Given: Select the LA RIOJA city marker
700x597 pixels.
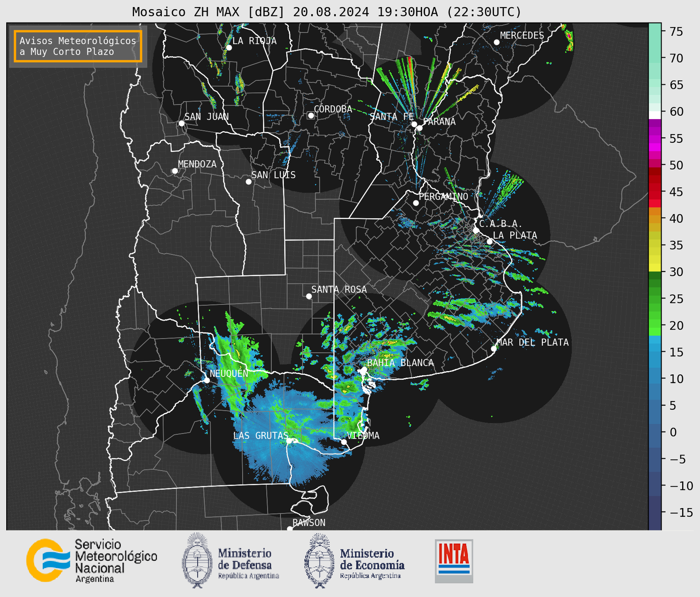Looking at the screenshot, I should tap(229, 48).
